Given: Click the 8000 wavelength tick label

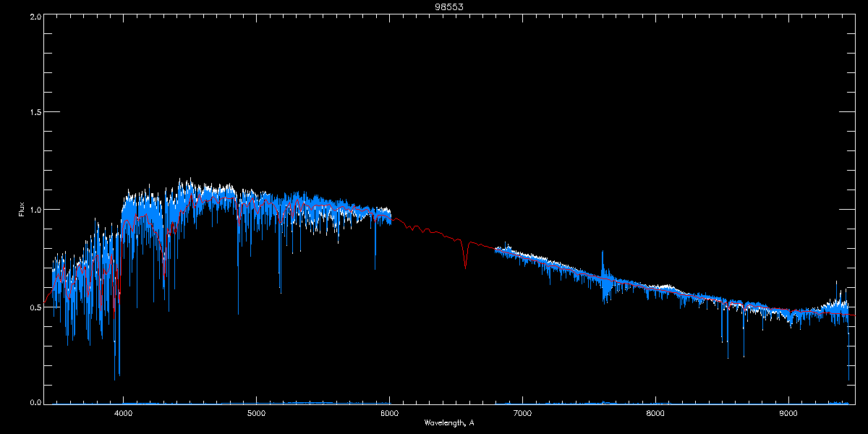Looking at the screenshot, I should point(655,414).
